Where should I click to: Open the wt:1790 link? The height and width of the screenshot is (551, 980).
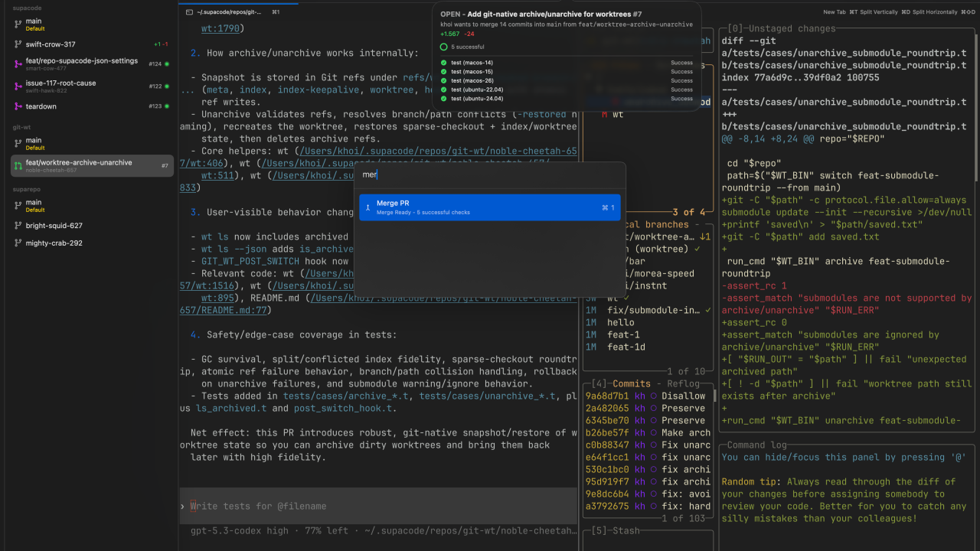click(221, 29)
